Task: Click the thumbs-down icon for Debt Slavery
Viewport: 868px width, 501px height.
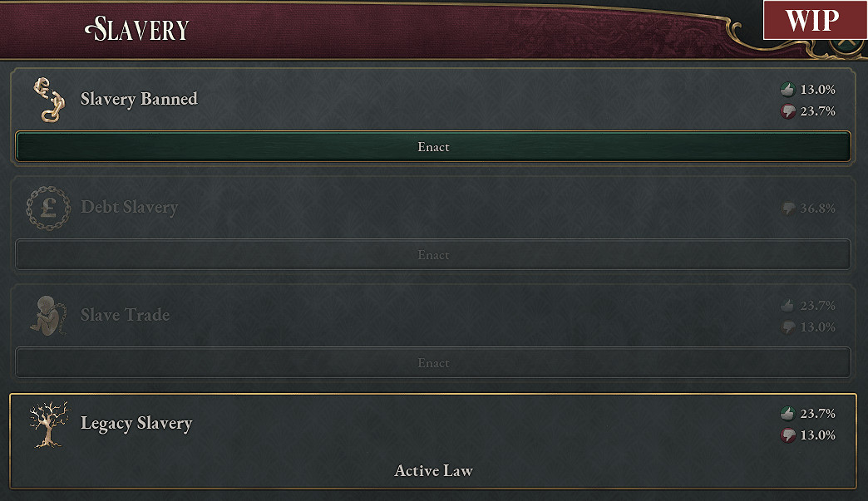Action: tap(787, 209)
